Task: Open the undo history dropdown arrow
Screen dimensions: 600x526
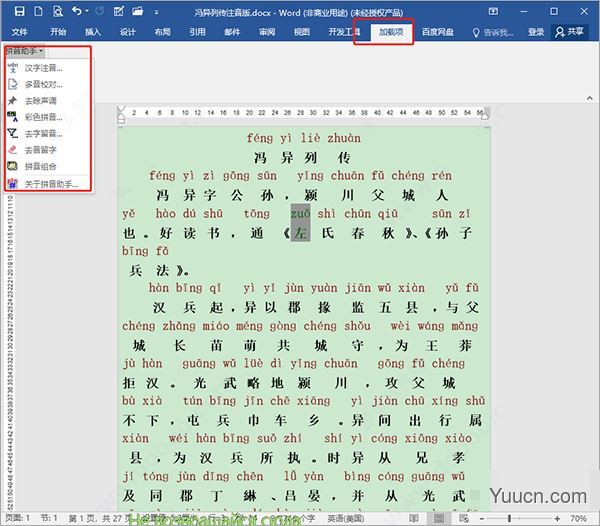Action: (x=87, y=11)
